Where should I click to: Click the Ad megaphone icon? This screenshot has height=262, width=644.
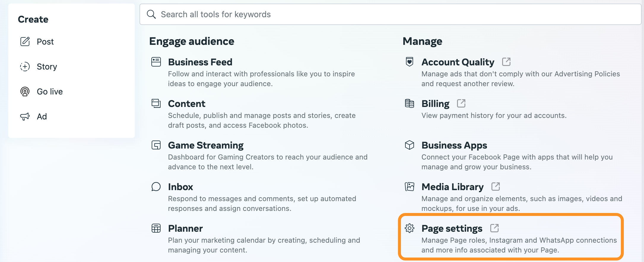25,116
